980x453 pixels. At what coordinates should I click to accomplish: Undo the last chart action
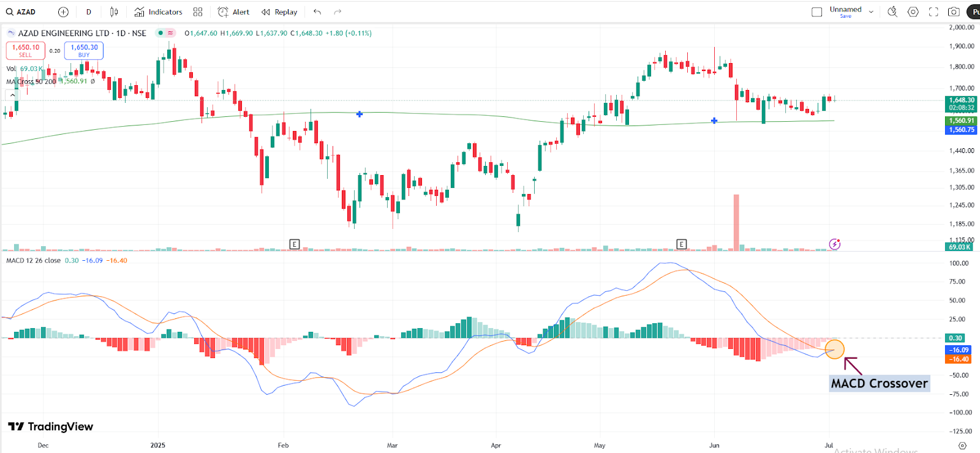[317, 12]
